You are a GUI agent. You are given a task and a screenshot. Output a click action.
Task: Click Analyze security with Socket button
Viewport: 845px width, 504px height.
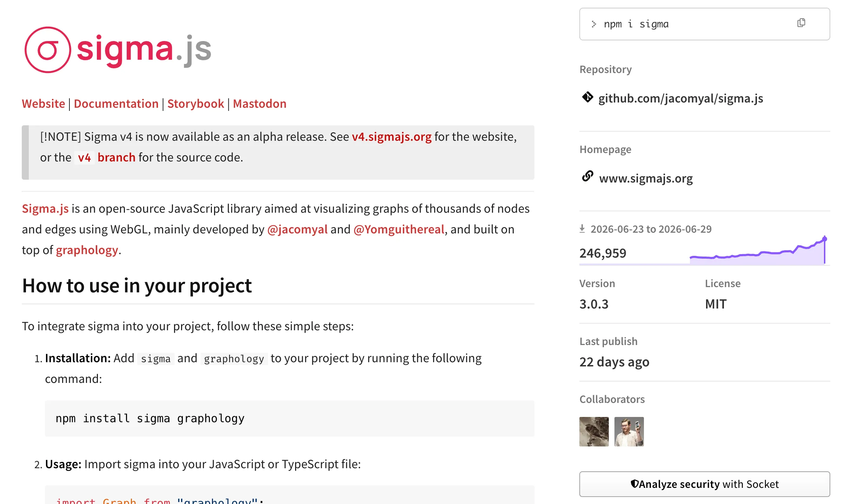[705, 484]
